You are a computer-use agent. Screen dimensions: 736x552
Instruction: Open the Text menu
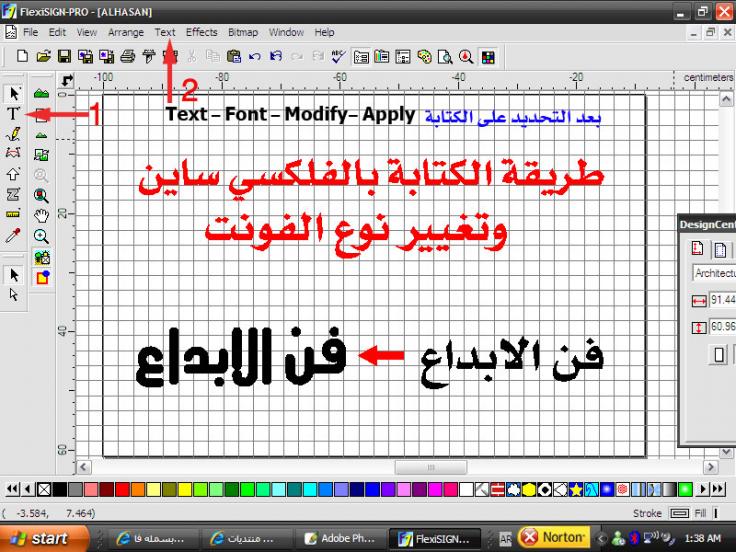166,32
